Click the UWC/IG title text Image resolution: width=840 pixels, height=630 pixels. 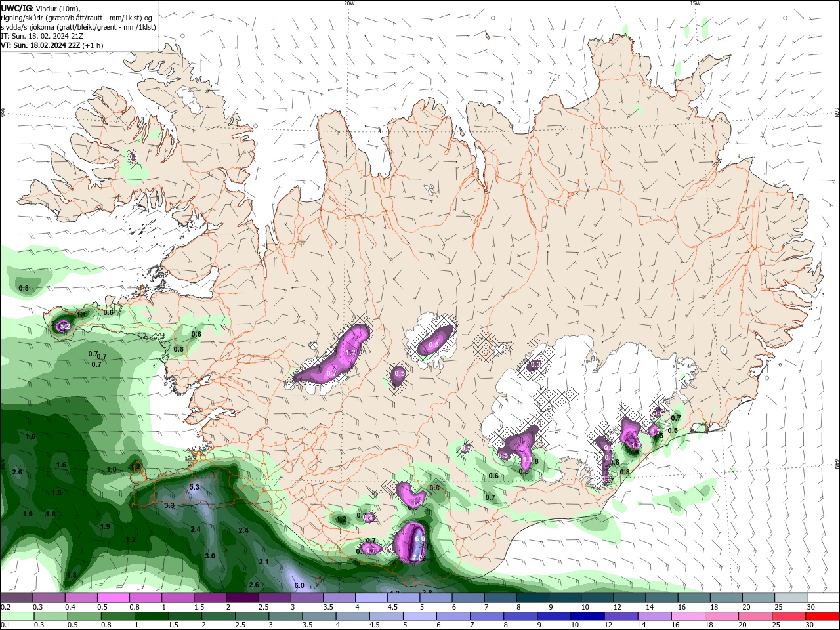16,8
